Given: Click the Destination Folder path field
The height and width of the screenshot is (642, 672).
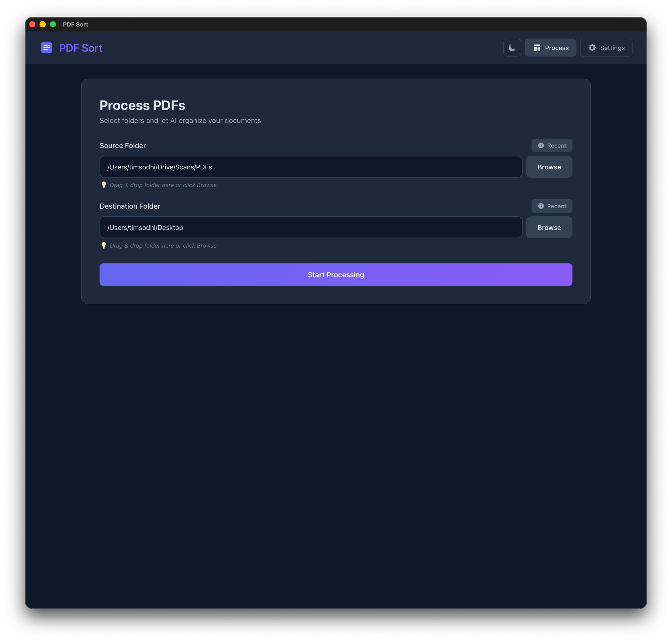Looking at the screenshot, I should pyautogui.click(x=310, y=227).
